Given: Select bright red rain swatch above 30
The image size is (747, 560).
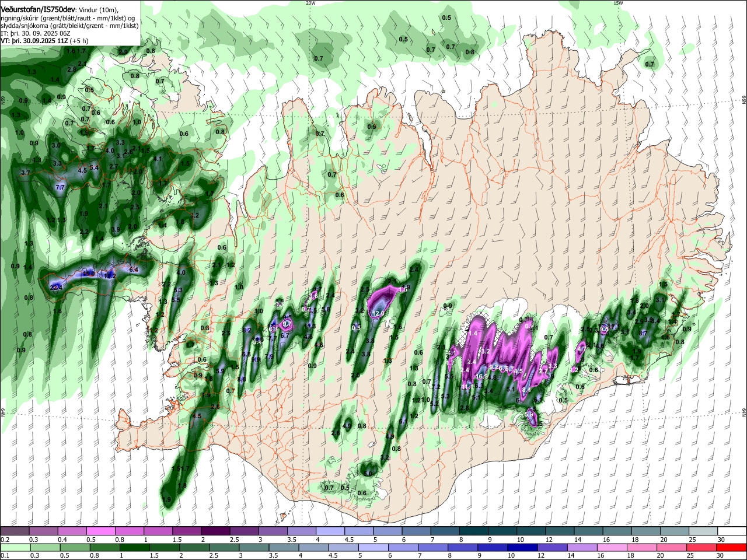Looking at the screenshot, I should tap(731, 547).
